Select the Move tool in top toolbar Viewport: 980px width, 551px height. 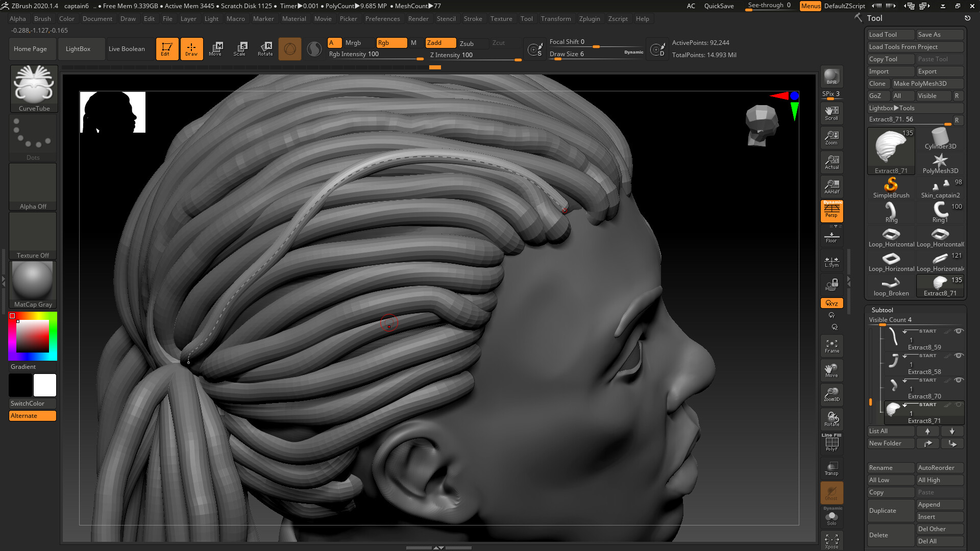coord(216,48)
